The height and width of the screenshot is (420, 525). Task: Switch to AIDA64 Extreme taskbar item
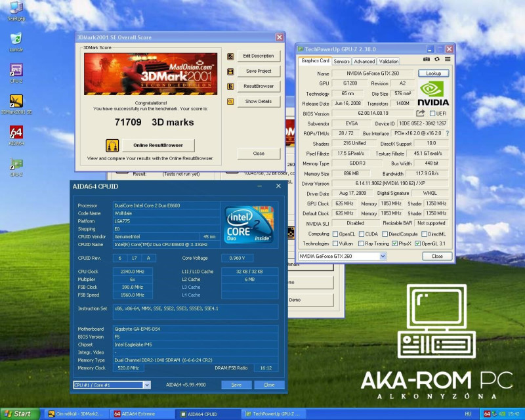click(x=142, y=414)
